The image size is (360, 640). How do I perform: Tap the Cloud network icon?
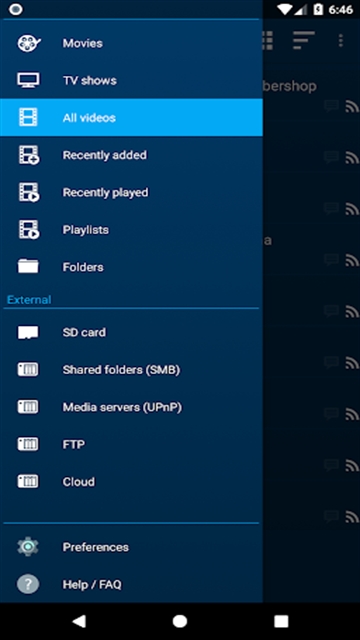(28, 482)
